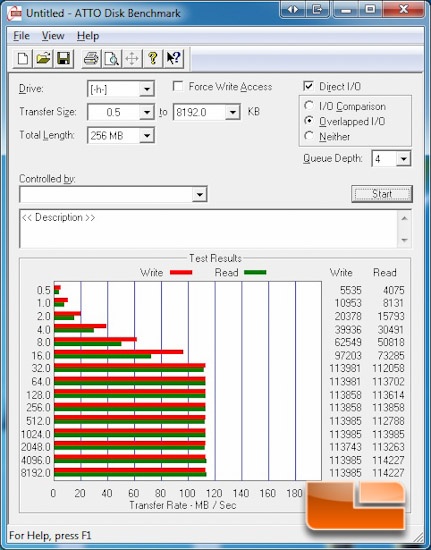
Task: Click the move crosshair toolbar icon
Action: point(132,59)
